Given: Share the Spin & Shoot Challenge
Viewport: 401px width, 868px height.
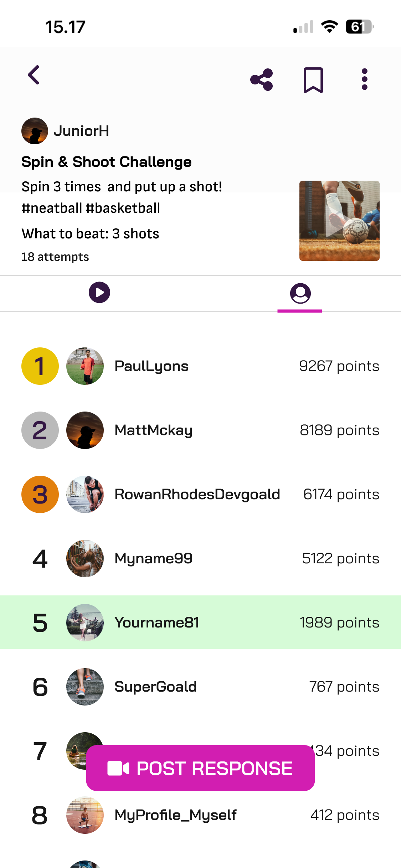Looking at the screenshot, I should 262,79.
